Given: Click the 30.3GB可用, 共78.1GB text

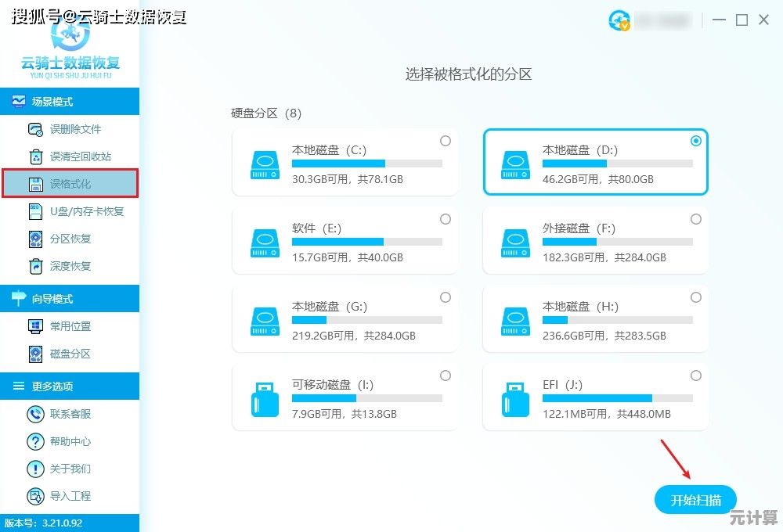Looking at the screenshot, I should coord(348,179).
